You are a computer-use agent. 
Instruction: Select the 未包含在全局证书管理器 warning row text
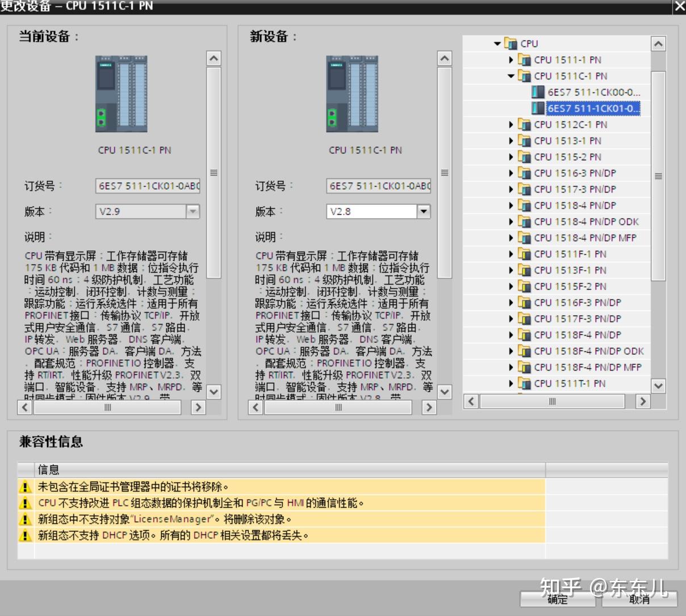coord(133,487)
